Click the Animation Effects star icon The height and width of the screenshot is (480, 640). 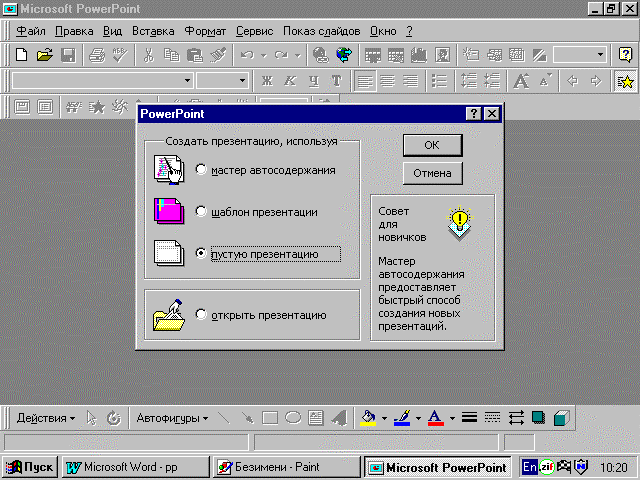pos(625,82)
